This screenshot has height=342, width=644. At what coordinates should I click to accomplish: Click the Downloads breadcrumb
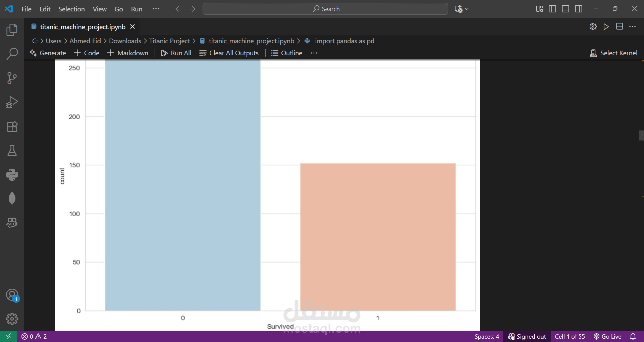click(x=125, y=41)
